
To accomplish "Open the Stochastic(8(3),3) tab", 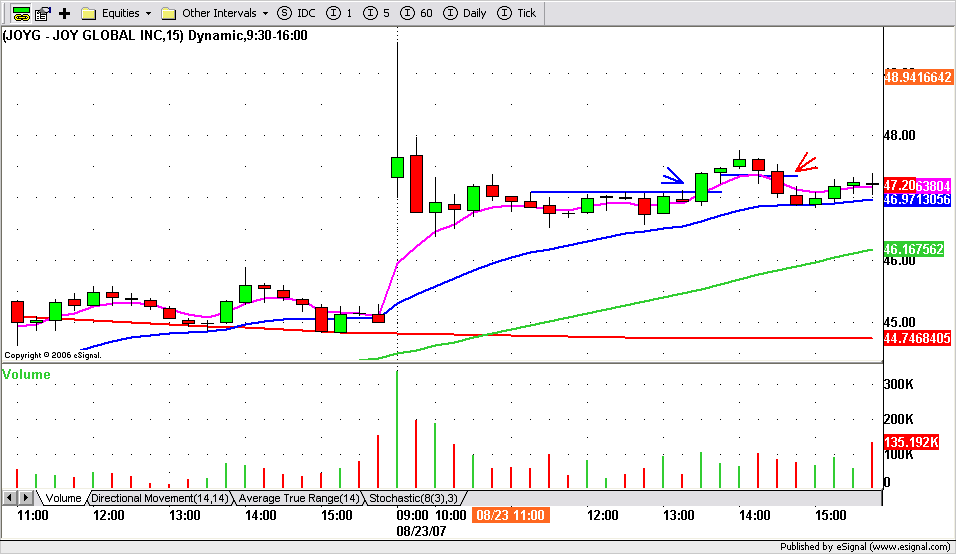I will (x=413, y=498).
